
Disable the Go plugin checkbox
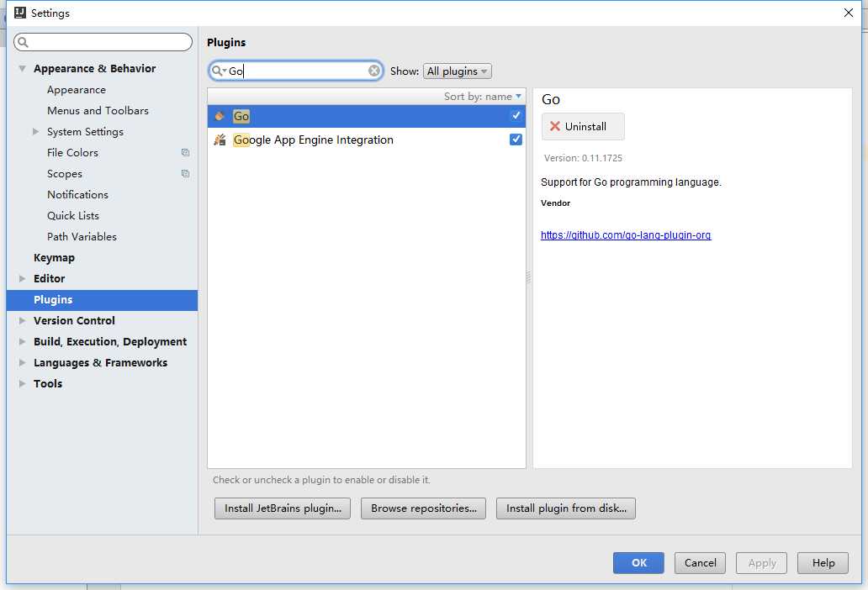coord(516,116)
